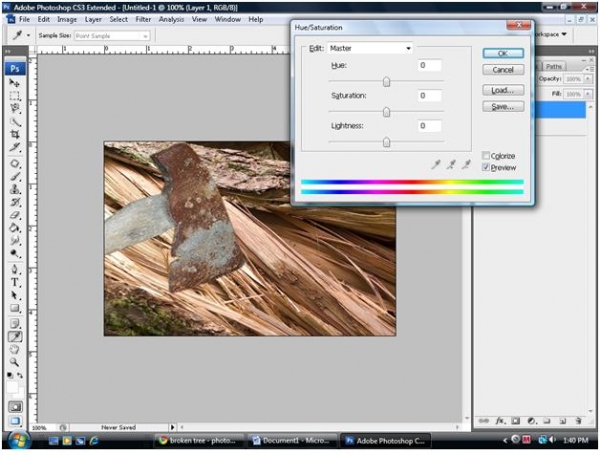Open the File menu
Image resolution: width=600 pixels, height=455 pixels.
pyautogui.click(x=24, y=19)
